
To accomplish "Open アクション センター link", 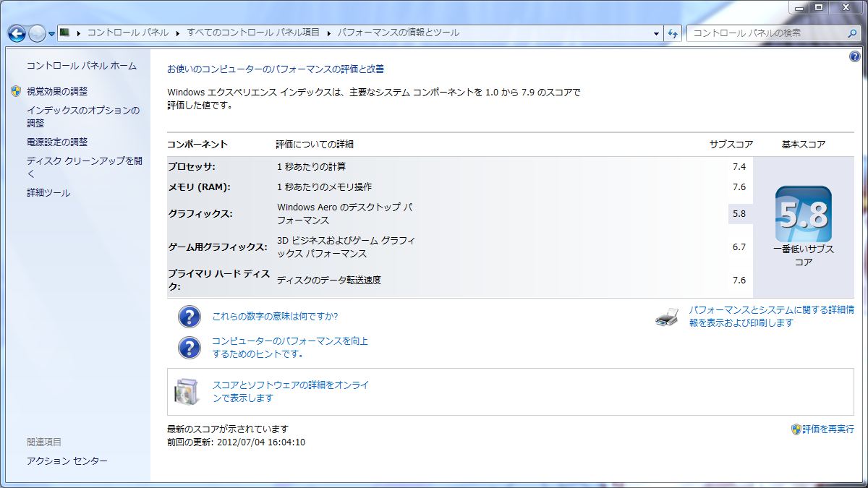I will point(67,461).
